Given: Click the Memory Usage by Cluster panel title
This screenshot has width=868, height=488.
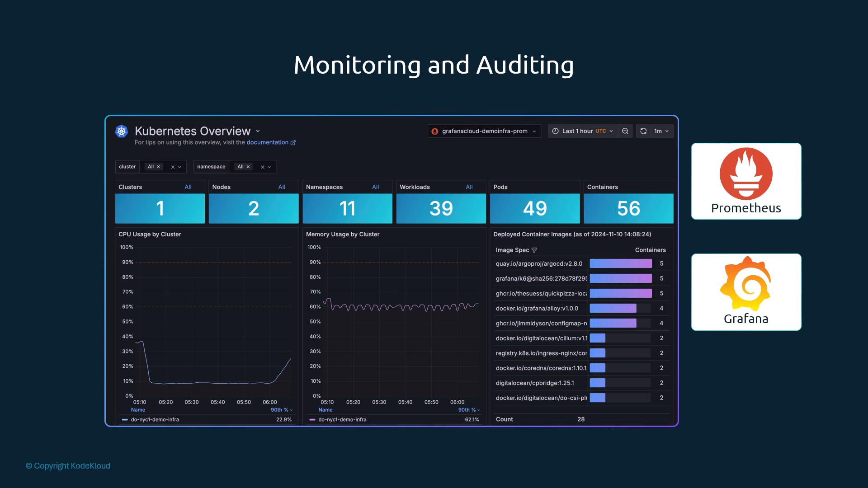Looking at the screenshot, I should coord(343,234).
